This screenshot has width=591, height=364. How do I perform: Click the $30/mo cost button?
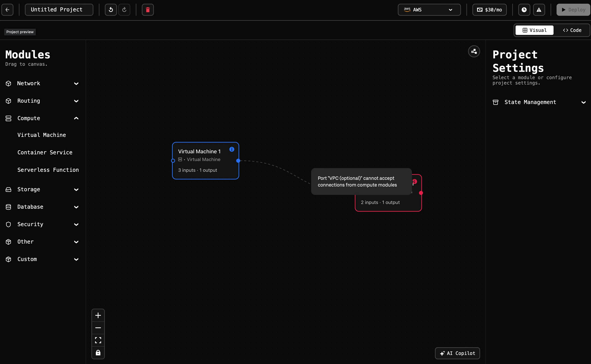pyautogui.click(x=489, y=10)
